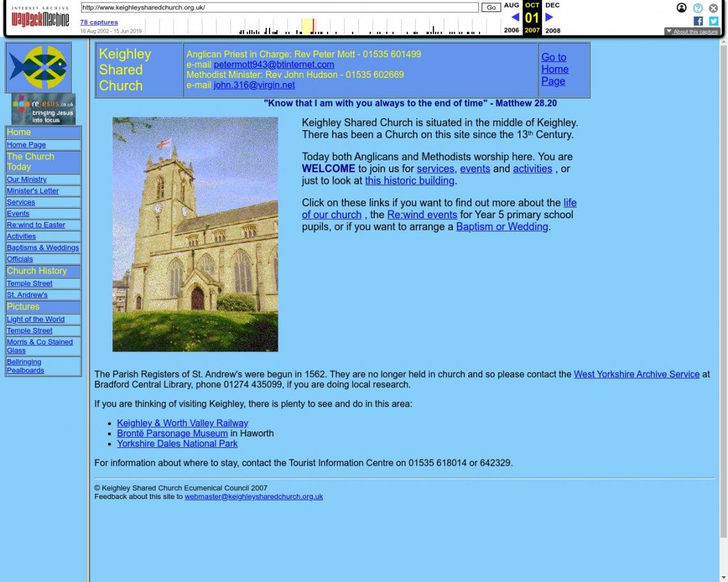Click the Keighley Shared Church heading
728x582 pixels.
click(125, 70)
